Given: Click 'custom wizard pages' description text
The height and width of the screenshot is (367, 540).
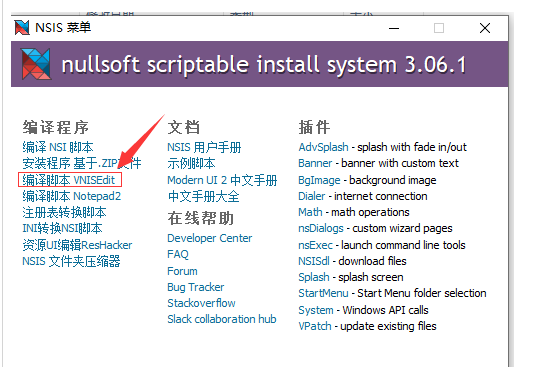Looking at the screenshot, I should 402,228.
